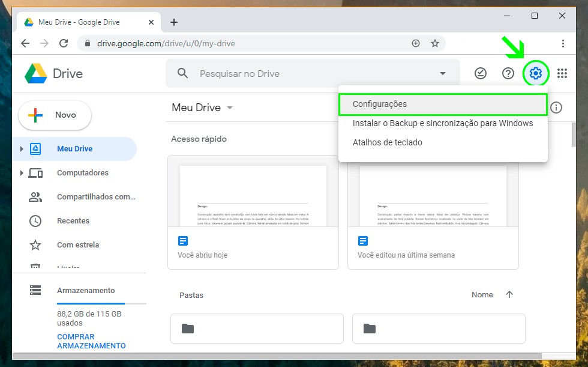Screen dimensions: 588x367
Task: Click the browser reload button
Action: click(x=64, y=43)
